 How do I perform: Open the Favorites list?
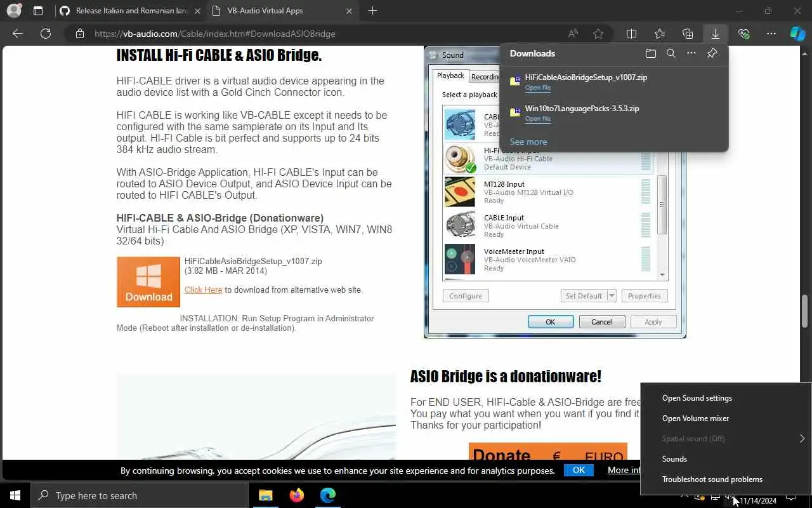pos(660,34)
